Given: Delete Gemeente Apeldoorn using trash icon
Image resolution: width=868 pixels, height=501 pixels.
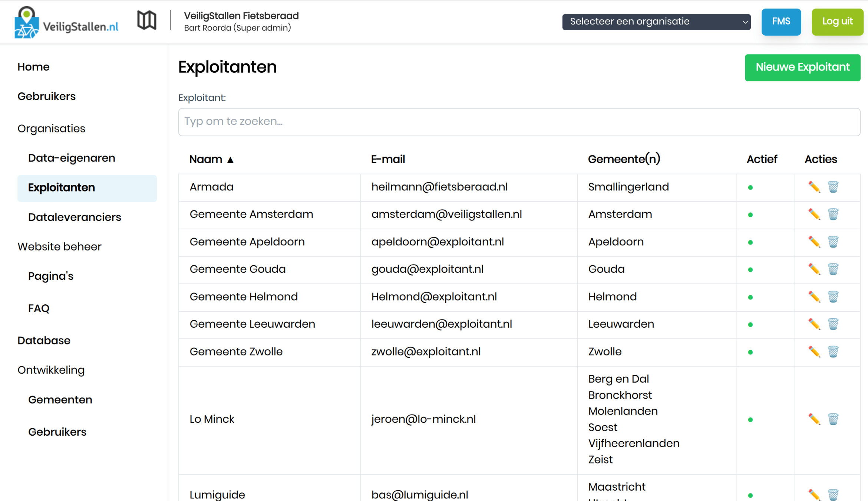Looking at the screenshot, I should [x=833, y=242].
